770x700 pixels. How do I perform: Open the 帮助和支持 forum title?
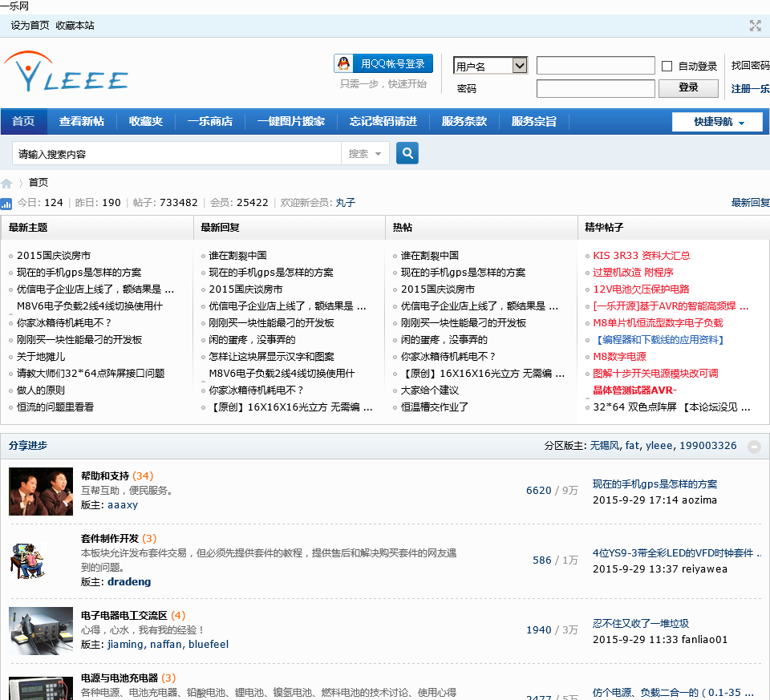click(105, 475)
